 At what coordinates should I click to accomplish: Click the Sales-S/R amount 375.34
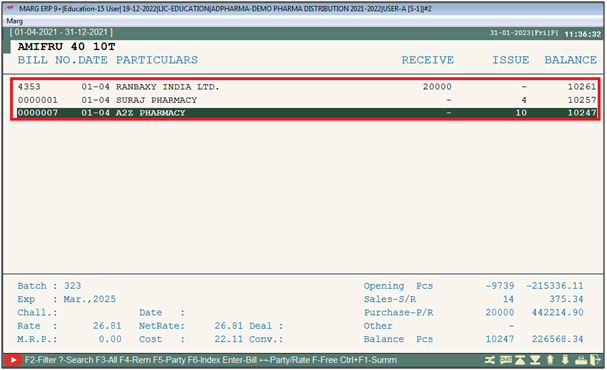pos(566,300)
